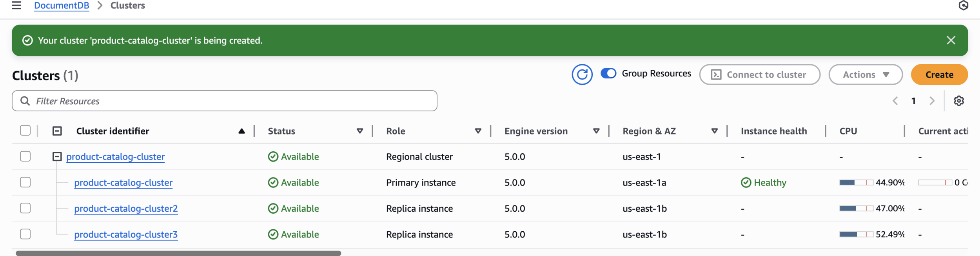The width and height of the screenshot is (980, 256).
Task: Open table preferences gear settings
Action: 958,101
